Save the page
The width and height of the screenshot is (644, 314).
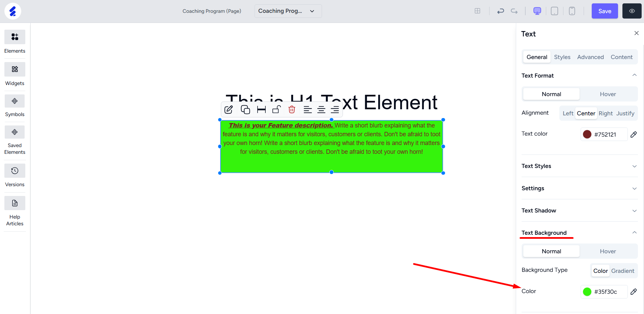coord(605,11)
